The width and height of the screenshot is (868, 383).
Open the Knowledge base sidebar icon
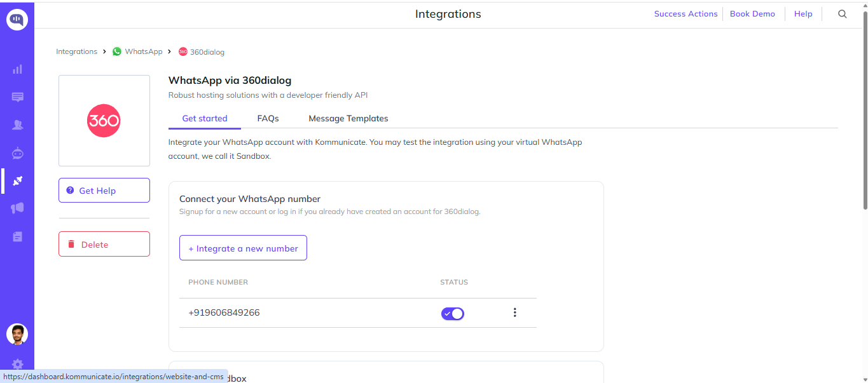(17, 236)
